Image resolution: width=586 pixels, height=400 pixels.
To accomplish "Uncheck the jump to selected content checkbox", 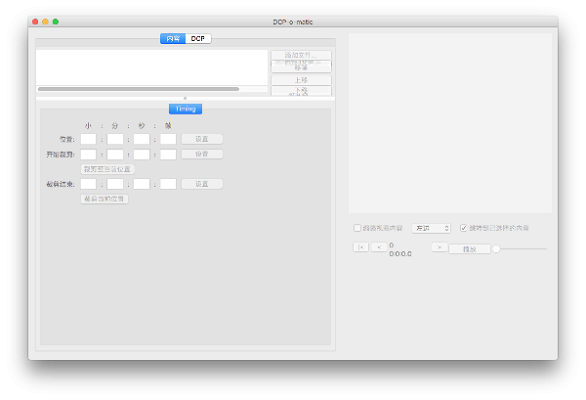I will click(463, 228).
